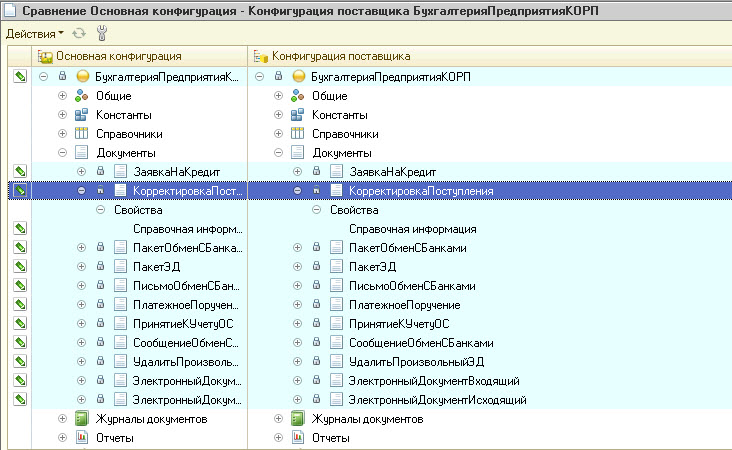Select ПакетЭД in the main configuration

pyautogui.click(x=157, y=267)
